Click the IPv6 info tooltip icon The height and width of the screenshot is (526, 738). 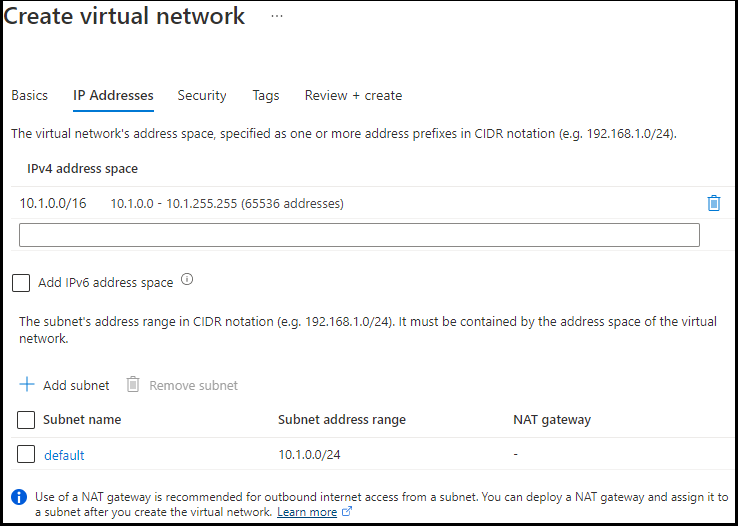pos(187,281)
